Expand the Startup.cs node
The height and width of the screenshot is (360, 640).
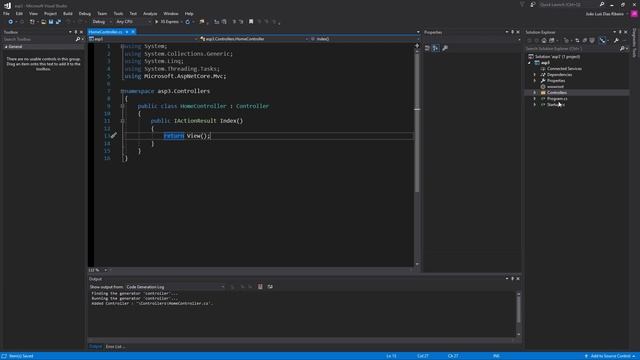click(535, 104)
